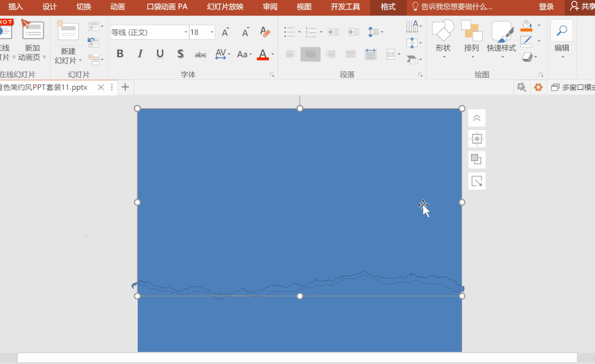Open Transitions 切换 ribbon tab

point(84,7)
